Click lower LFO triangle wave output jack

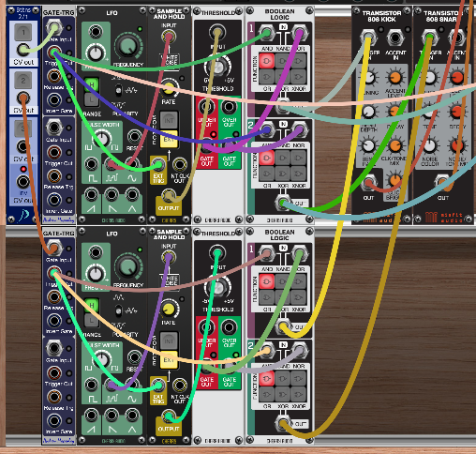(x=132, y=416)
